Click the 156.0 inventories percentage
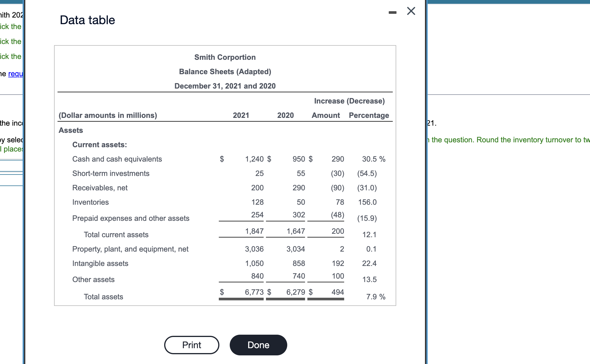This screenshot has height=364, width=590. point(367,202)
